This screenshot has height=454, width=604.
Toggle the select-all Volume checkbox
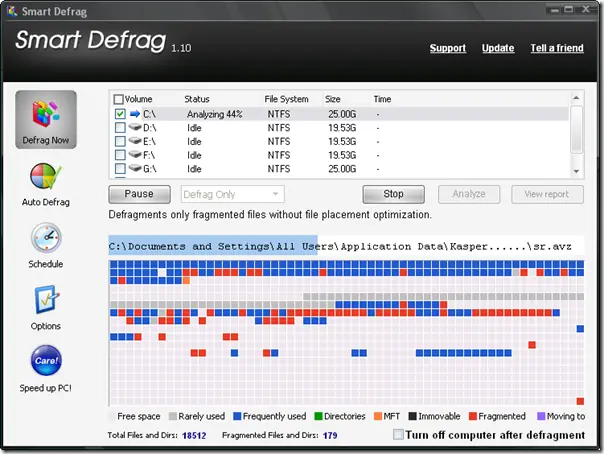point(119,99)
